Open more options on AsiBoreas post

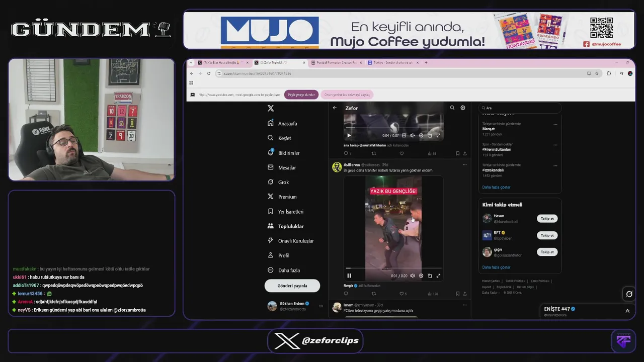point(464,164)
